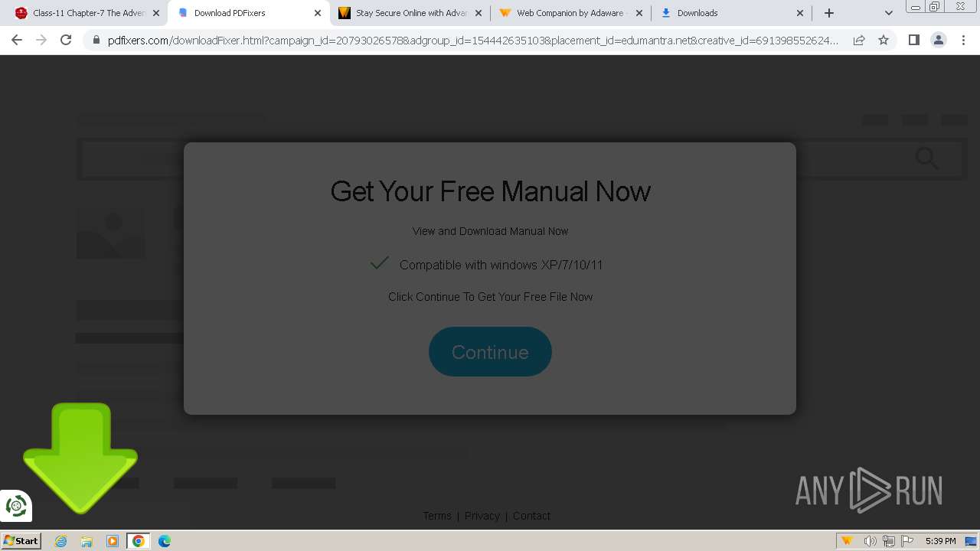Click the address bar URL
Viewport: 980px width, 551px height.
coord(472,41)
